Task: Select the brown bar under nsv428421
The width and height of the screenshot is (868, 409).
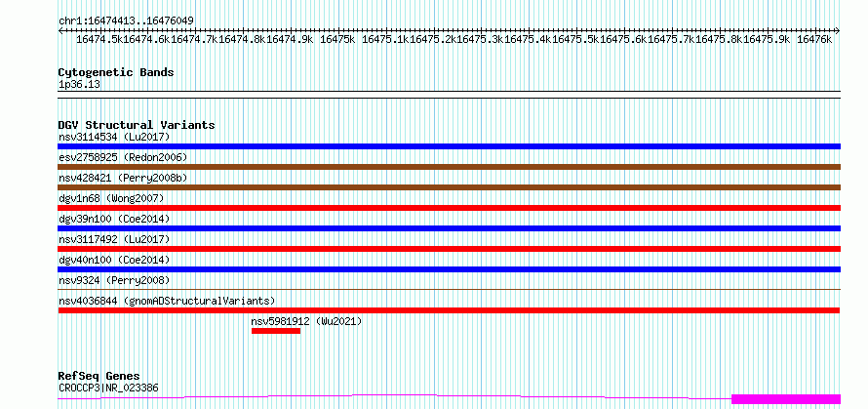Action: click(x=449, y=187)
